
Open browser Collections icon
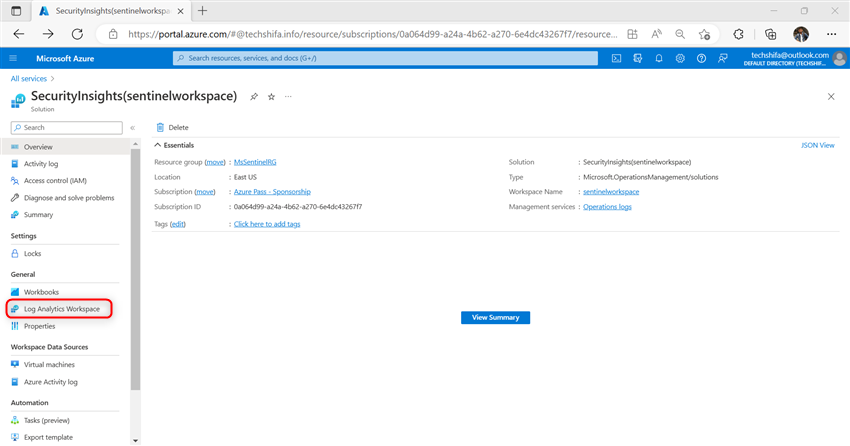[770, 34]
